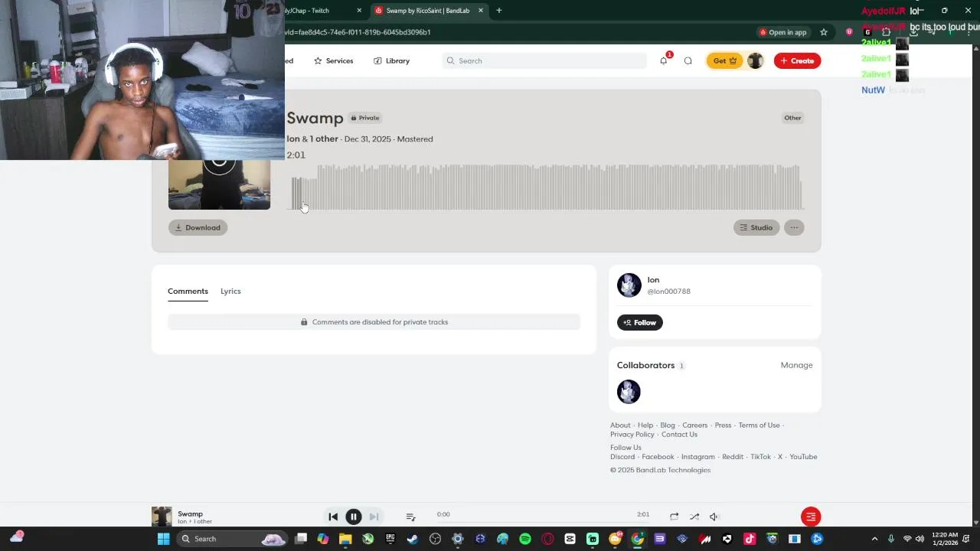Open a new browser tab
This screenshot has width=980, height=551.
tap(499, 11)
